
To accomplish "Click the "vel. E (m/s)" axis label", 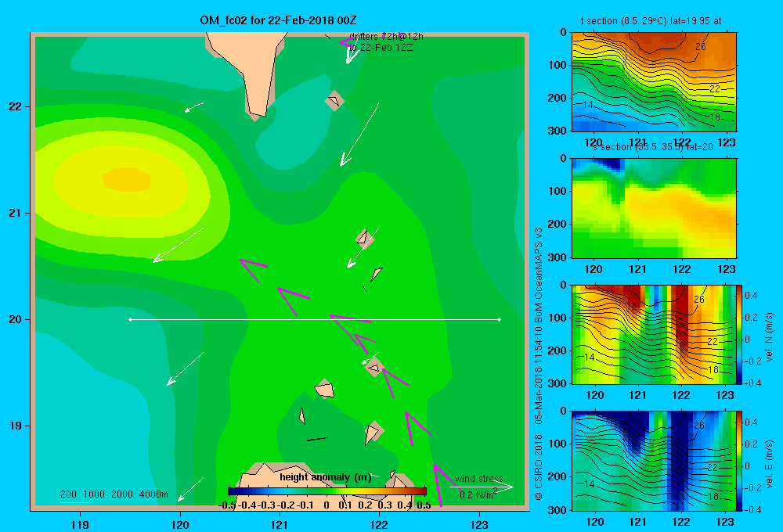I will point(770,463).
